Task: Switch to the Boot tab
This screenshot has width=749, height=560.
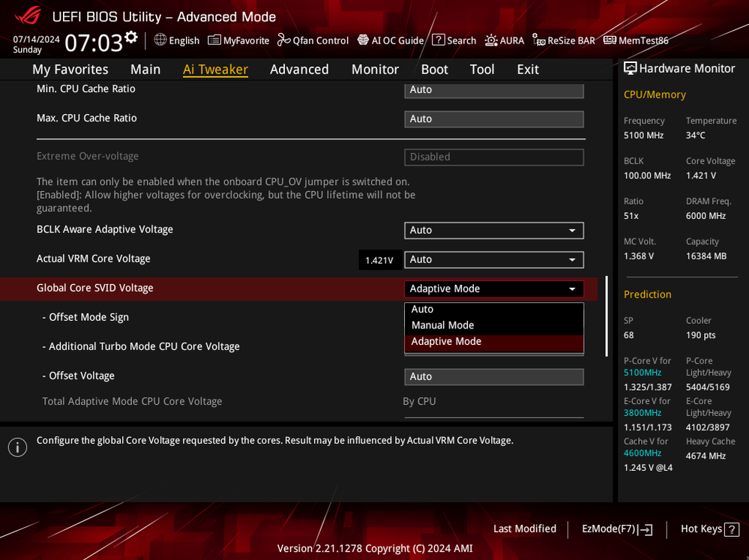Action: pos(434,69)
